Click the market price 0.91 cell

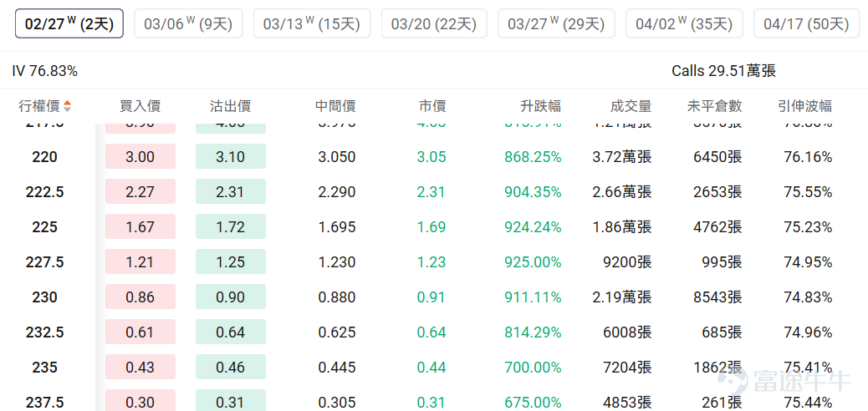pyautogui.click(x=431, y=297)
